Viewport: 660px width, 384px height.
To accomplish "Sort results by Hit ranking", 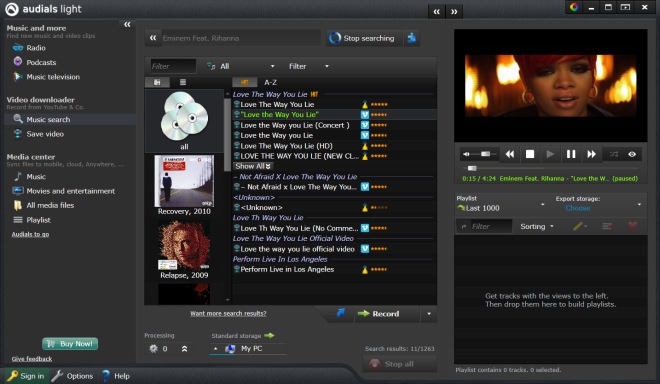I will pos(244,83).
